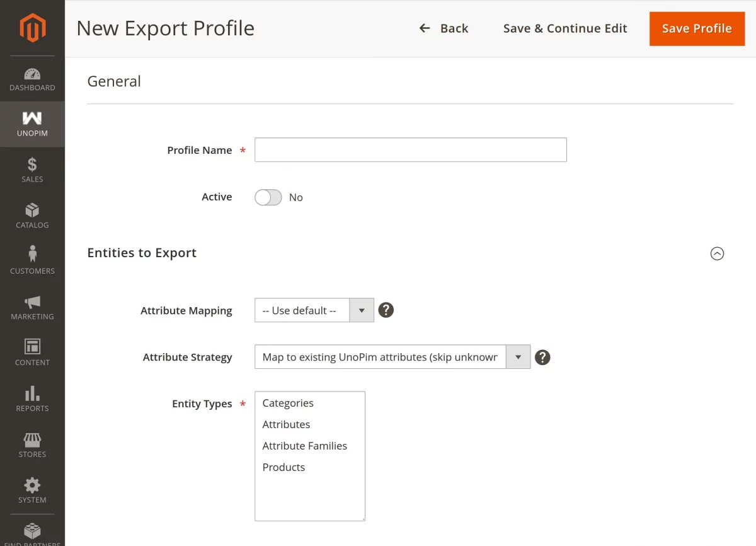This screenshot has width=756, height=546.
Task: Collapse the Entities to Export section
Action: pos(717,253)
